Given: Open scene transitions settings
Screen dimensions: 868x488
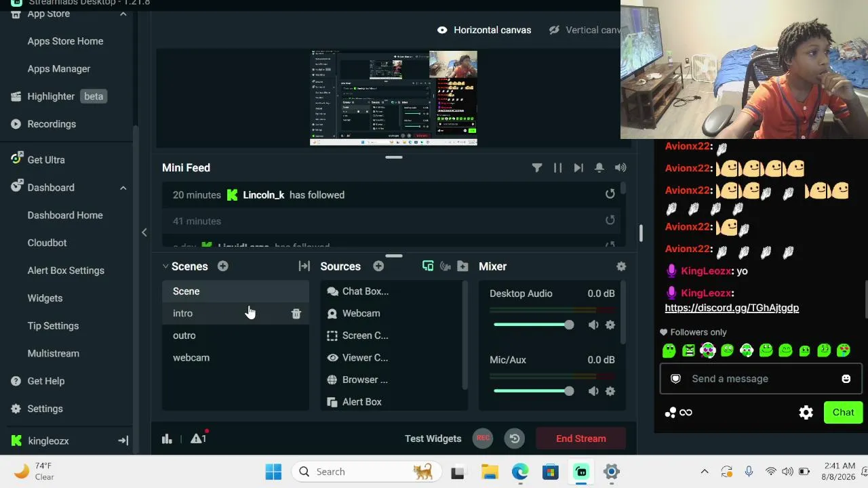Looking at the screenshot, I should 304,266.
